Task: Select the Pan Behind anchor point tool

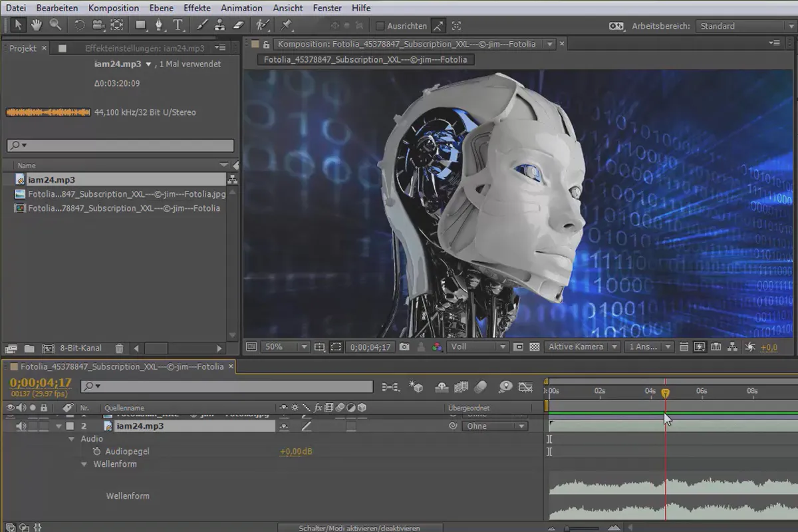Action: (117, 25)
